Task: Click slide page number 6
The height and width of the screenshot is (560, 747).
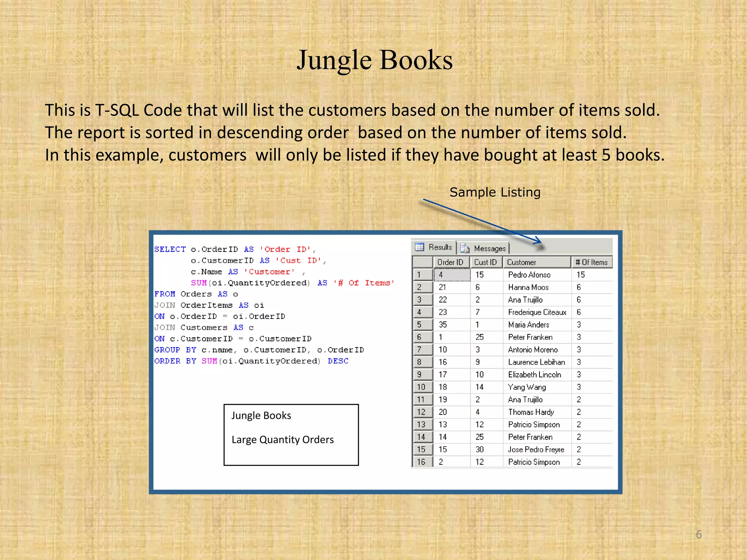Action: (699, 534)
